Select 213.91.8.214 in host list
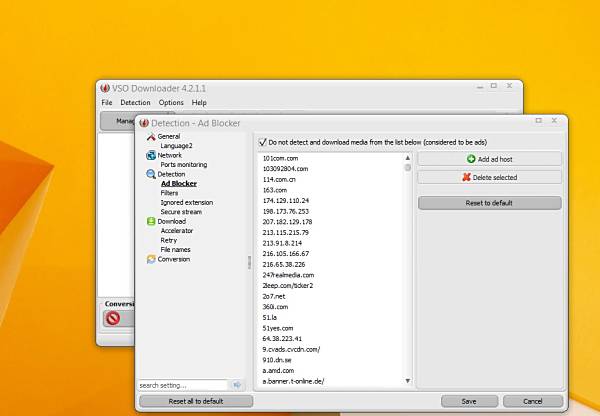600x416 pixels. coord(282,243)
